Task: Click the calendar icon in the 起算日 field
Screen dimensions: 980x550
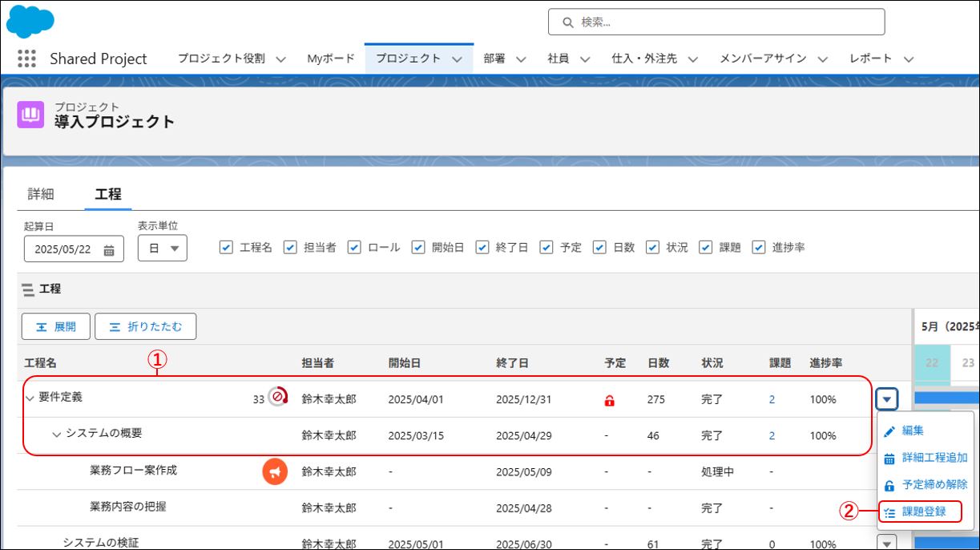Action: pyautogui.click(x=109, y=249)
